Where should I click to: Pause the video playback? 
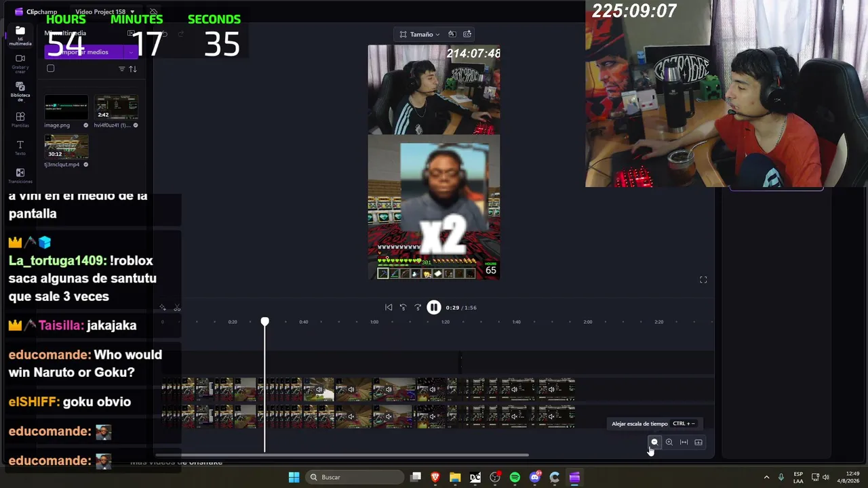coord(434,307)
